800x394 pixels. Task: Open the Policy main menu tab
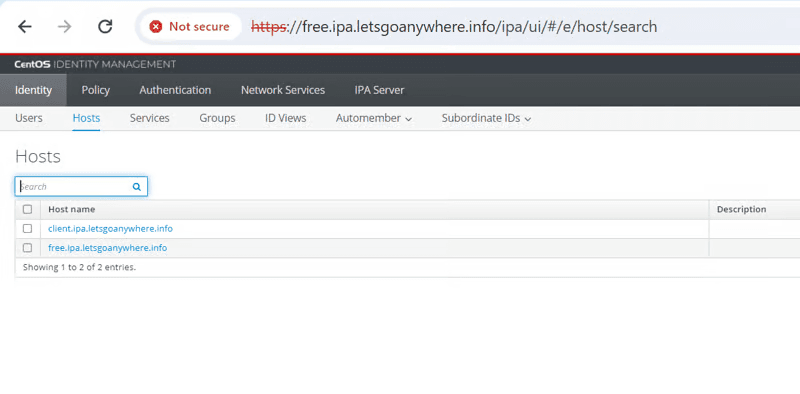click(95, 90)
